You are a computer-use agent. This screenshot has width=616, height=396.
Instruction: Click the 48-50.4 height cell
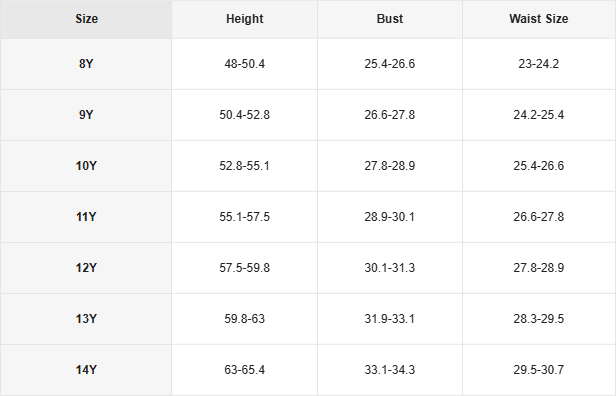coord(244,64)
